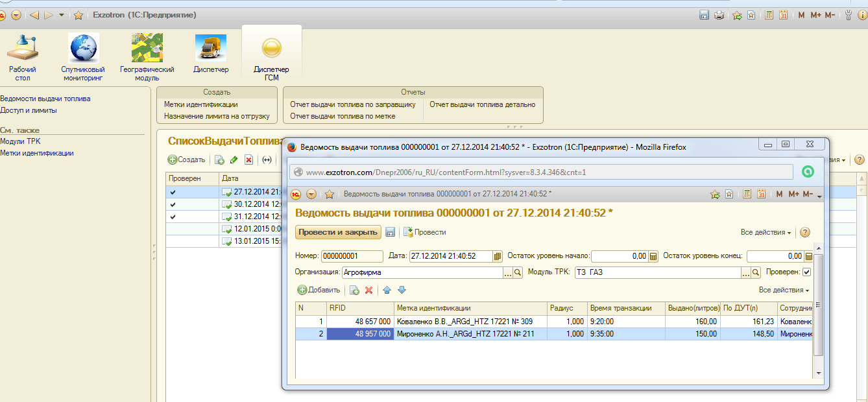Open the calendar picker for the Дата field
The image size is (868, 402).
click(x=498, y=256)
